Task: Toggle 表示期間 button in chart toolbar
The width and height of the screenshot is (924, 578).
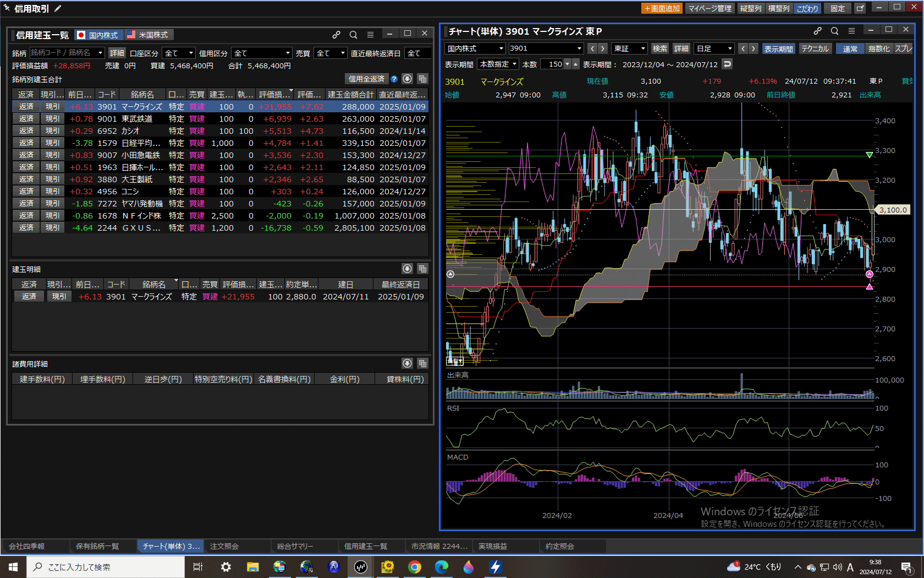Action: [x=778, y=48]
